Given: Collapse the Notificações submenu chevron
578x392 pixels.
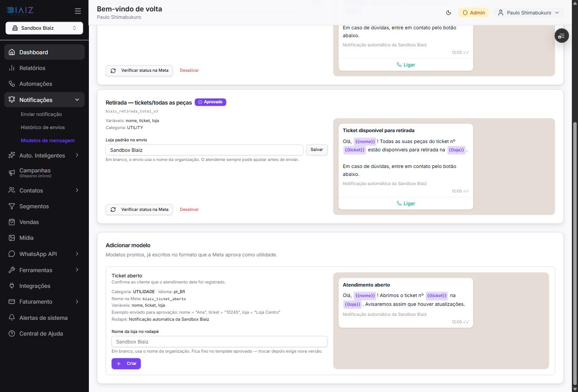Looking at the screenshot, I should pyautogui.click(x=77, y=100).
